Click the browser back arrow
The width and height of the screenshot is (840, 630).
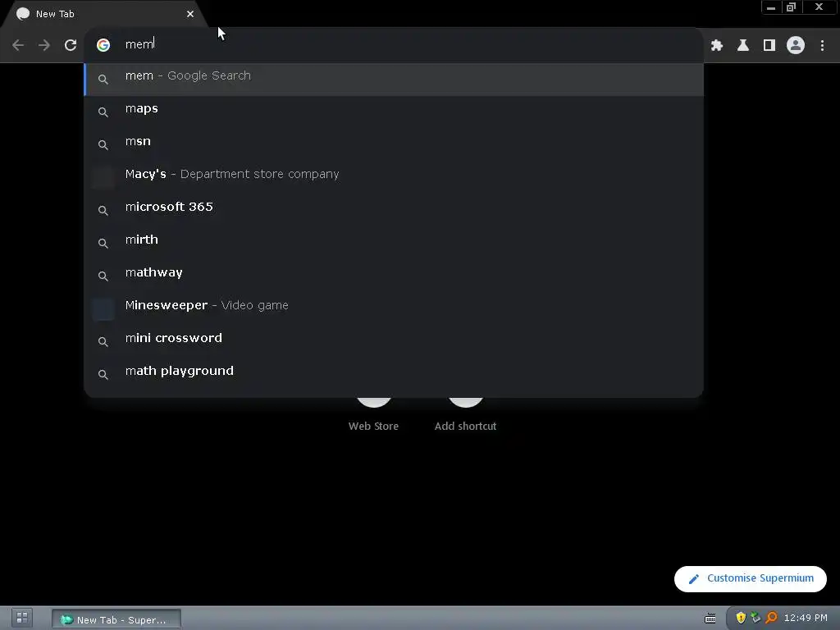(x=18, y=45)
